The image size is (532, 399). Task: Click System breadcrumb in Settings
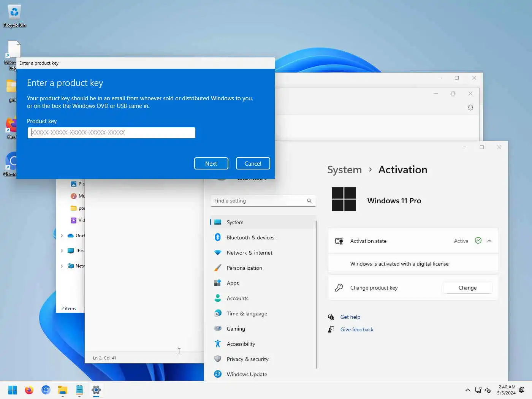click(345, 169)
